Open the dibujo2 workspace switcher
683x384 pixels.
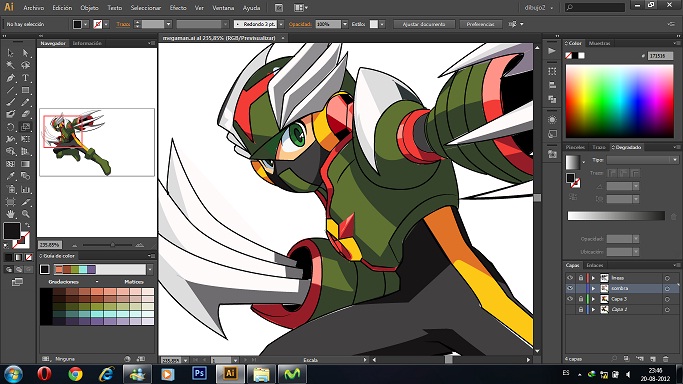(538, 8)
